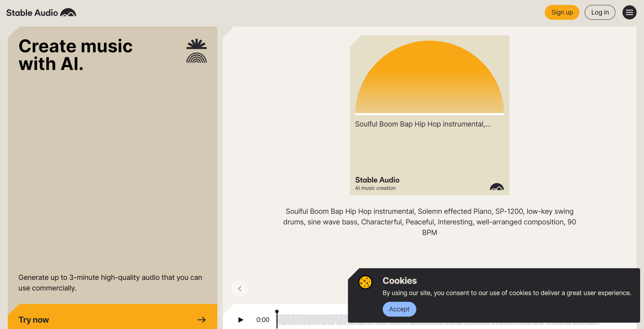Open the hamburger menu
Image resolution: width=644 pixels, height=329 pixels.
(629, 12)
